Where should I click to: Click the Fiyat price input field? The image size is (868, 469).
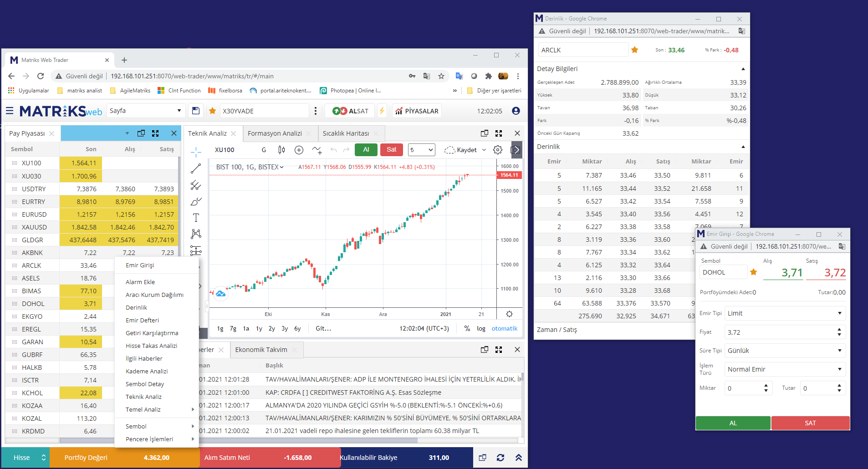tap(780, 332)
